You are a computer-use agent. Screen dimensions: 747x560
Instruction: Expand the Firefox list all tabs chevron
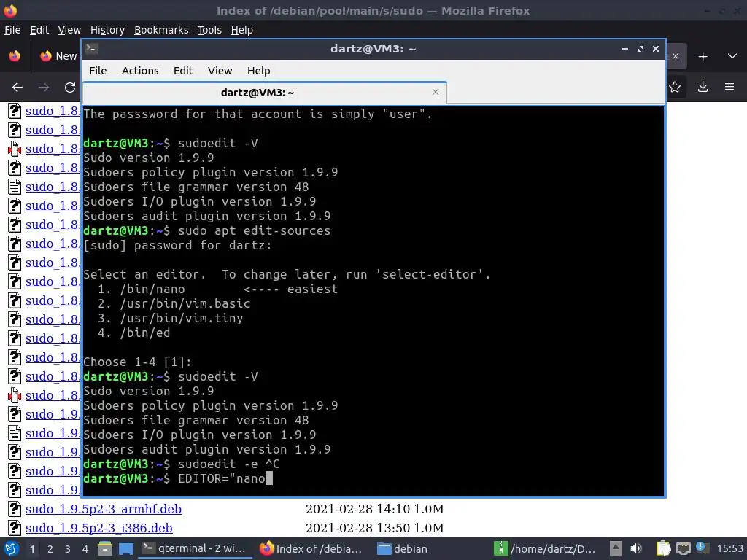pyautogui.click(x=732, y=56)
